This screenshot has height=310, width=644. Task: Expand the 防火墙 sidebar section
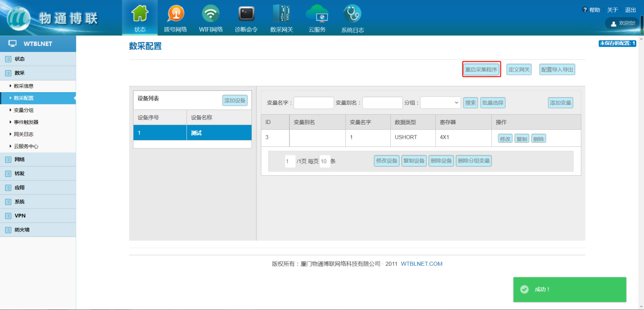coord(38,230)
